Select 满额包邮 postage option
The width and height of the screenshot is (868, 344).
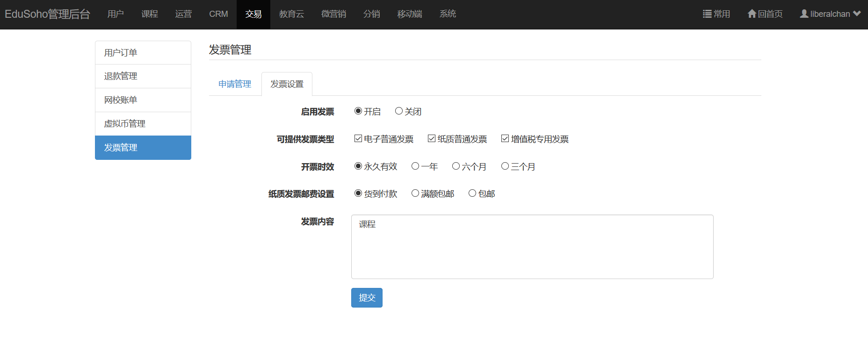click(x=415, y=193)
